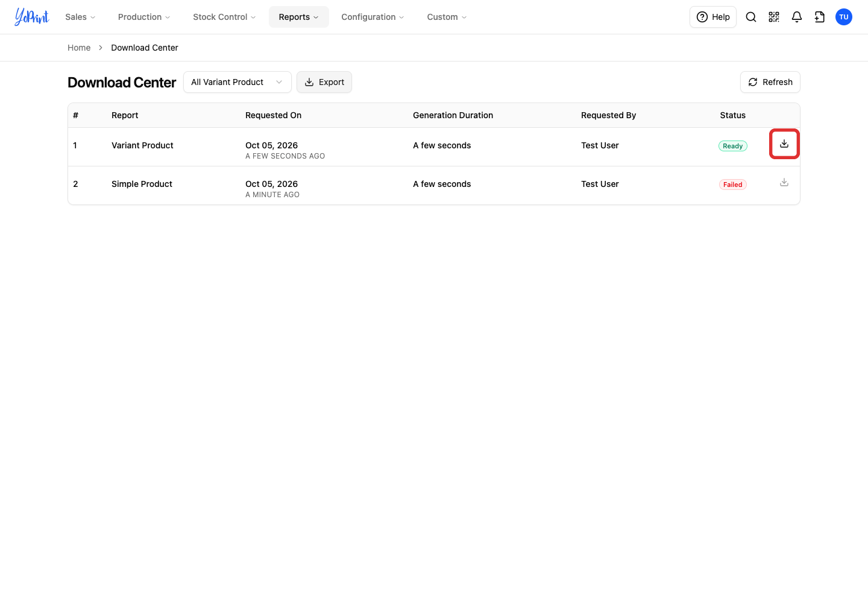Select the Simple Product report name
Image resolution: width=868 pixels, height=603 pixels.
(x=142, y=184)
